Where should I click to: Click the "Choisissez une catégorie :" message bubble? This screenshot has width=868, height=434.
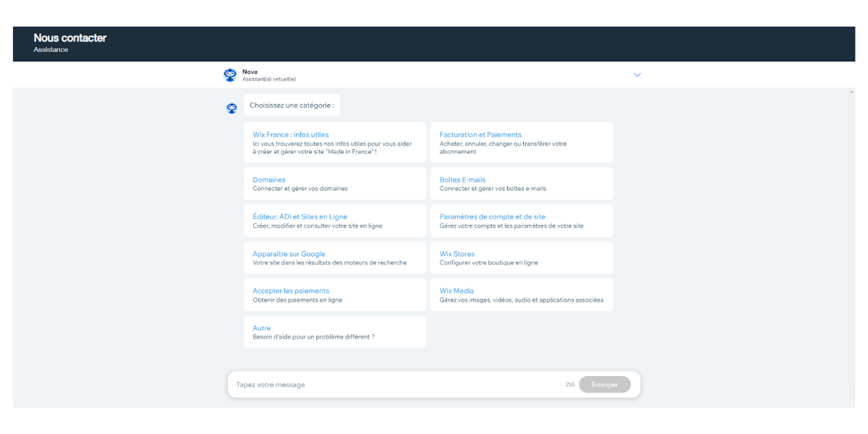point(292,105)
